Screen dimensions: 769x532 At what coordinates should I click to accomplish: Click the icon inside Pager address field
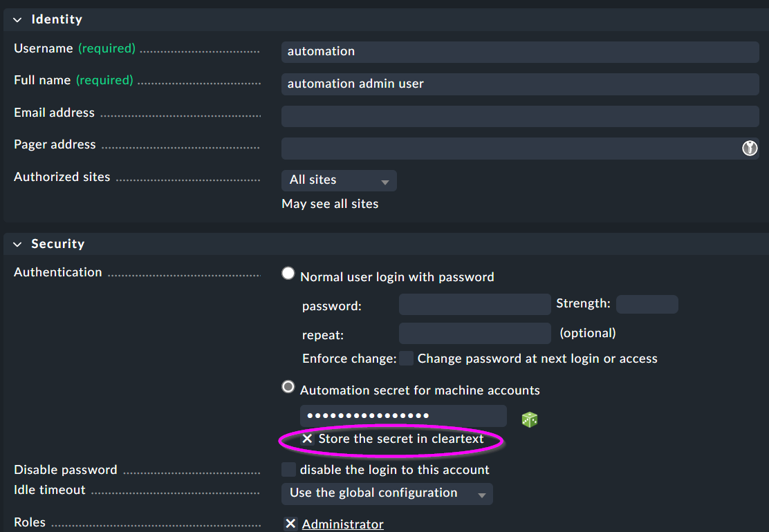coord(750,148)
